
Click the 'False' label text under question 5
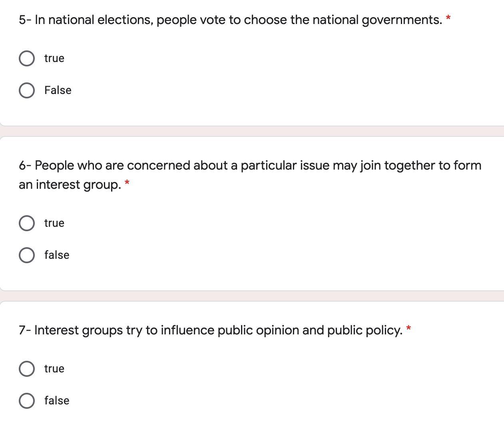pyautogui.click(x=58, y=90)
